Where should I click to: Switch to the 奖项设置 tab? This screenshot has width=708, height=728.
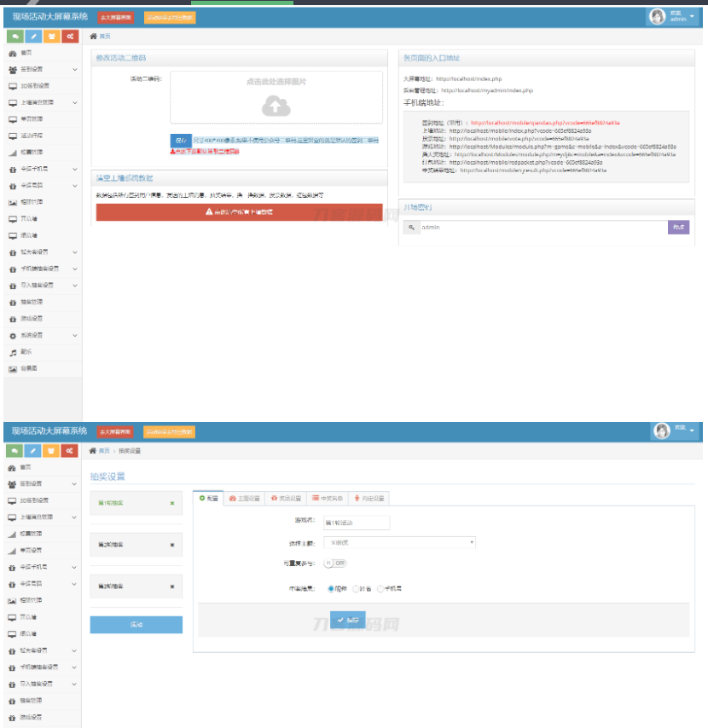coord(286,499)
